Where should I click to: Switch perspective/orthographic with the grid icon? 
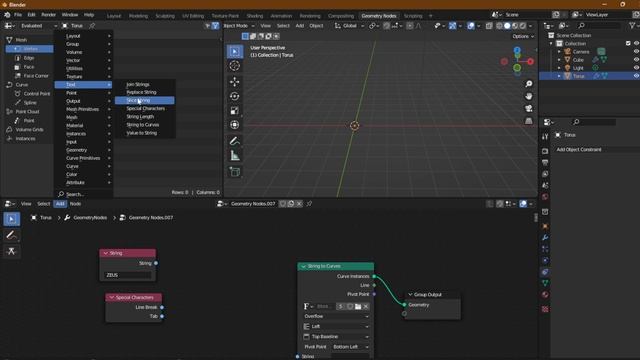point(529,121)
